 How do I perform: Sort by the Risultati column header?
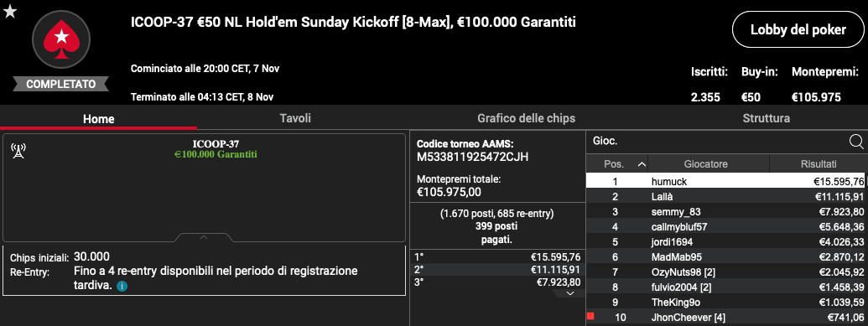819,163
